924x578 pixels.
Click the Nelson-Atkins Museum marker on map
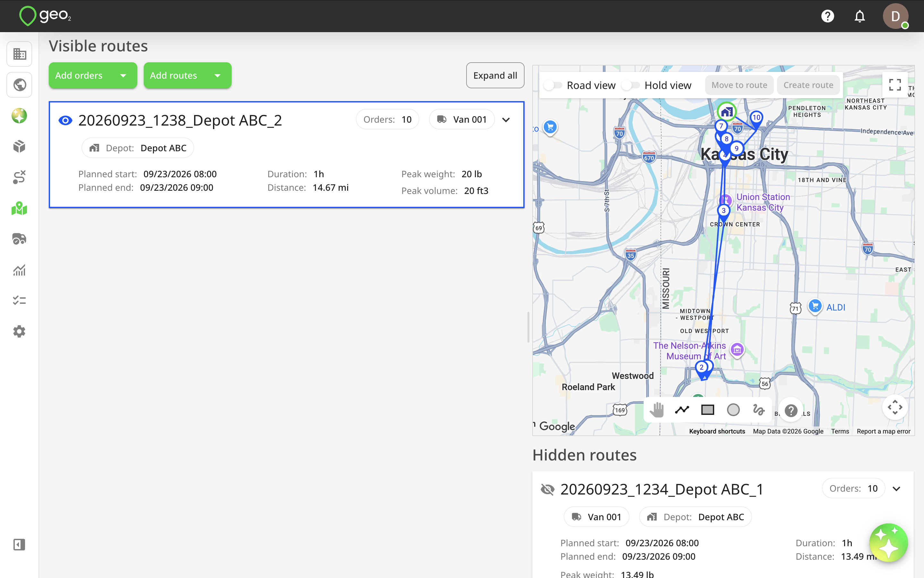(737, 349)
